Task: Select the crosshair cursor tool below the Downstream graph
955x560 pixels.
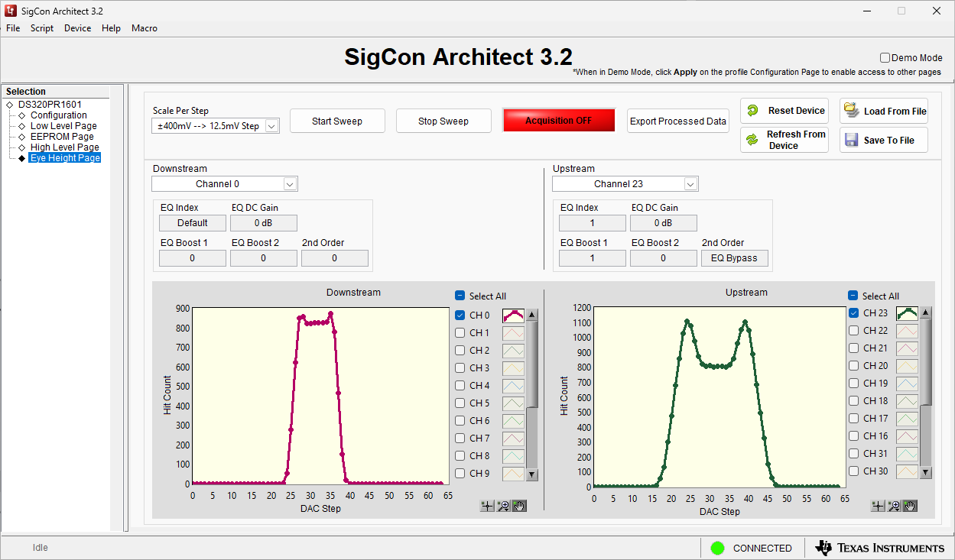Action: (486, 506)
